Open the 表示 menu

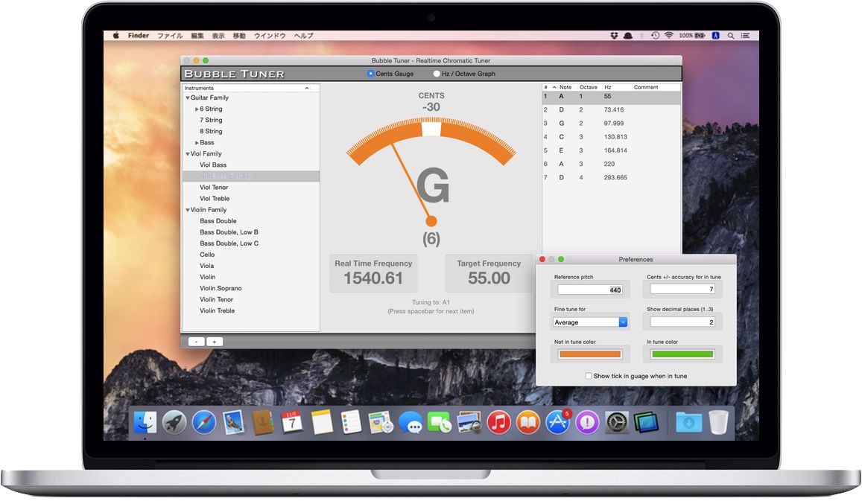[218, 36]
